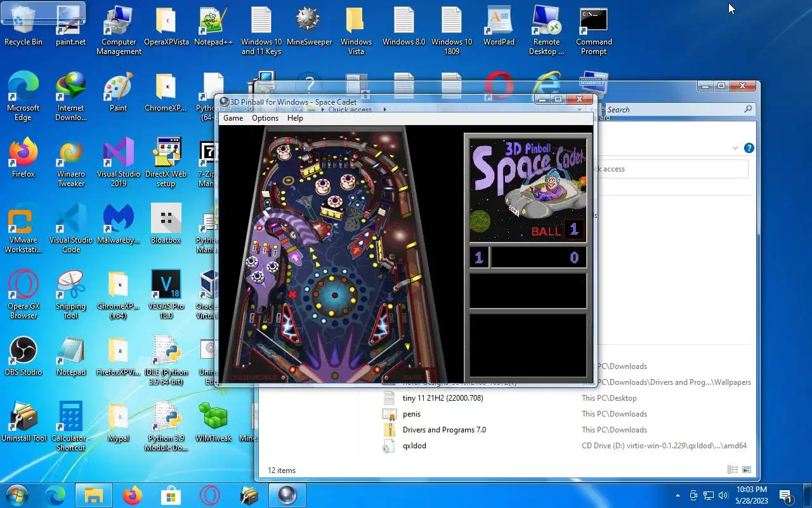Select the Windows 10 and 11 Keys file

tap(261, 31)
